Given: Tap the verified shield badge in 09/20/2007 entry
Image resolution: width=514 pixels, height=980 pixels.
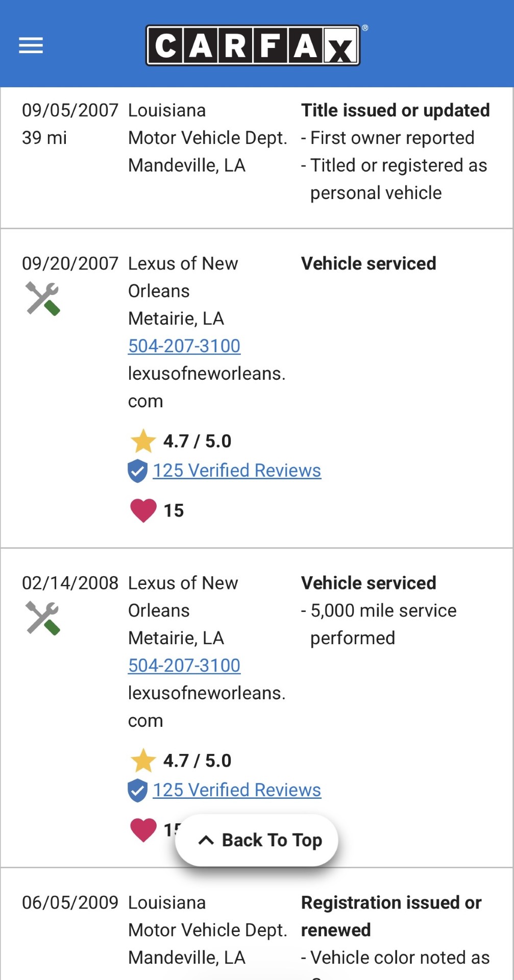Looking at the screenshot, I should 137,471.
